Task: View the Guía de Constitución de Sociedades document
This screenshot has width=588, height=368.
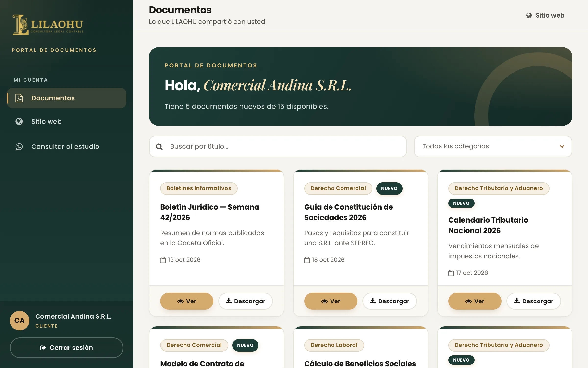Action: click(331, 301)
